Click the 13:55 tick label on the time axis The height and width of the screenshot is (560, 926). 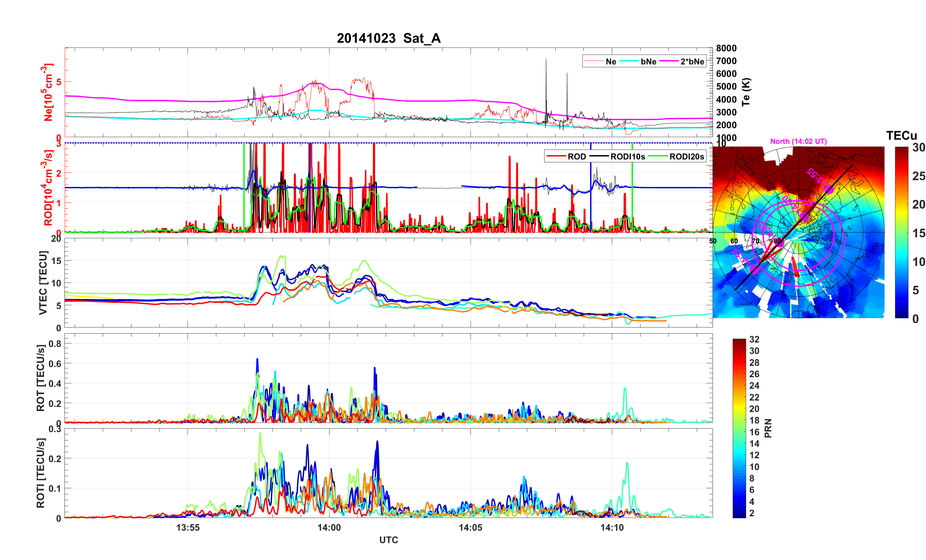coord(188,528)
